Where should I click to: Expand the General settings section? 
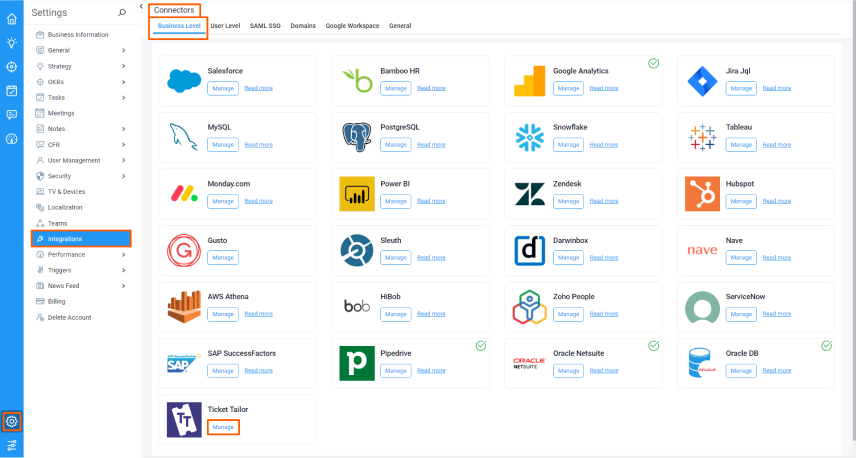(124, 50)
